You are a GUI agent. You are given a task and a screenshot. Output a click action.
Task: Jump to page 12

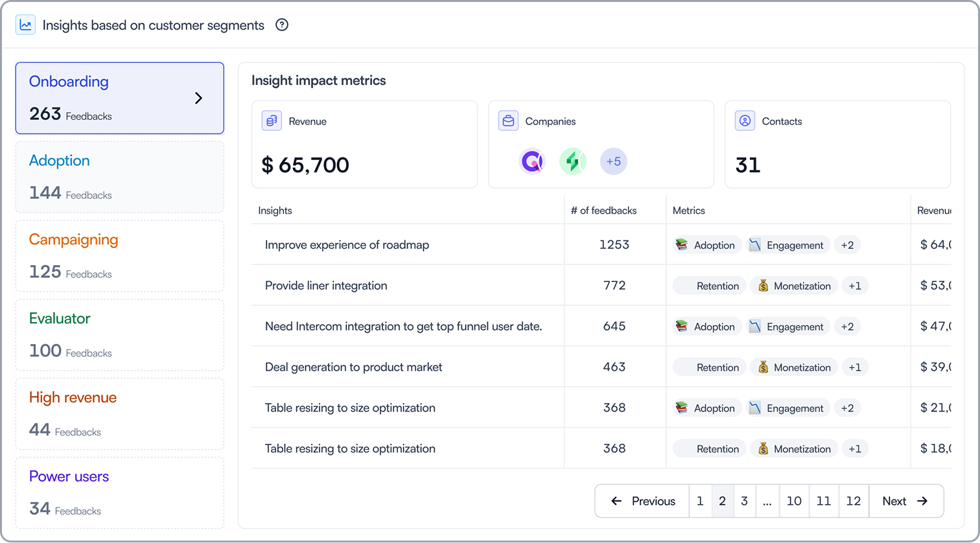click(x=854, y=501)
